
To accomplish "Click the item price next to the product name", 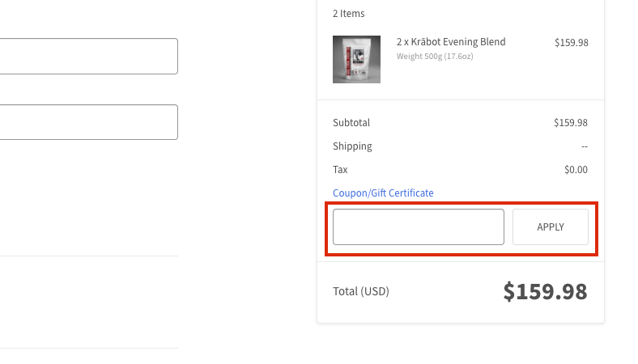I will click(572, 42).
